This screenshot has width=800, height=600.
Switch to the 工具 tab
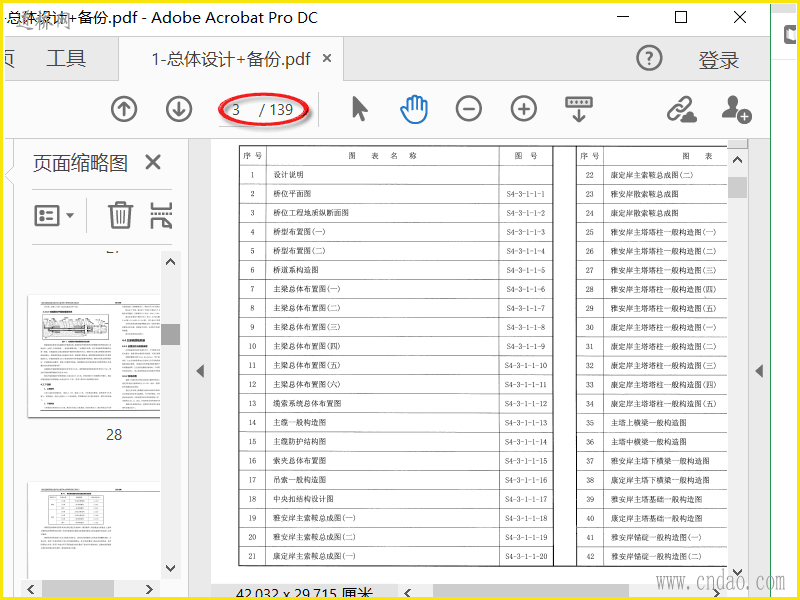pos(66,59)
